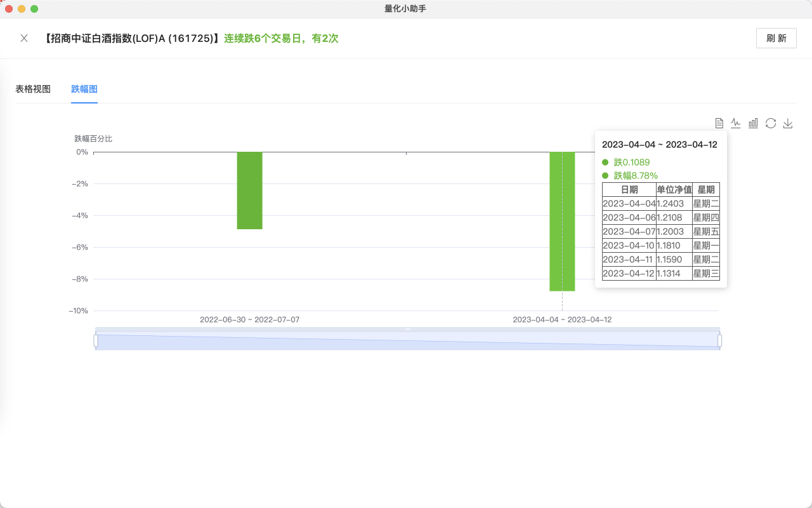Click 星期四 in the tooltip table
Image resolution: width=812 pixels, height=508 pixels.
point(706,218)
